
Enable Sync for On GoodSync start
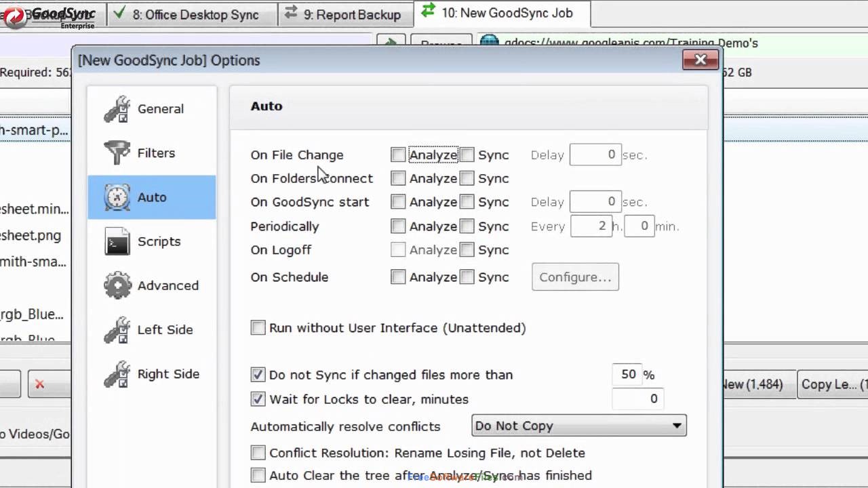[467, 202]
